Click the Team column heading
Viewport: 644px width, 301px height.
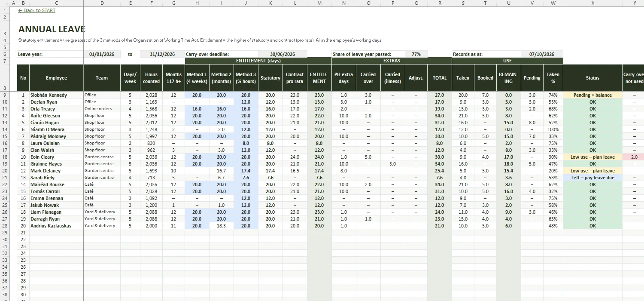coord(102,78)
